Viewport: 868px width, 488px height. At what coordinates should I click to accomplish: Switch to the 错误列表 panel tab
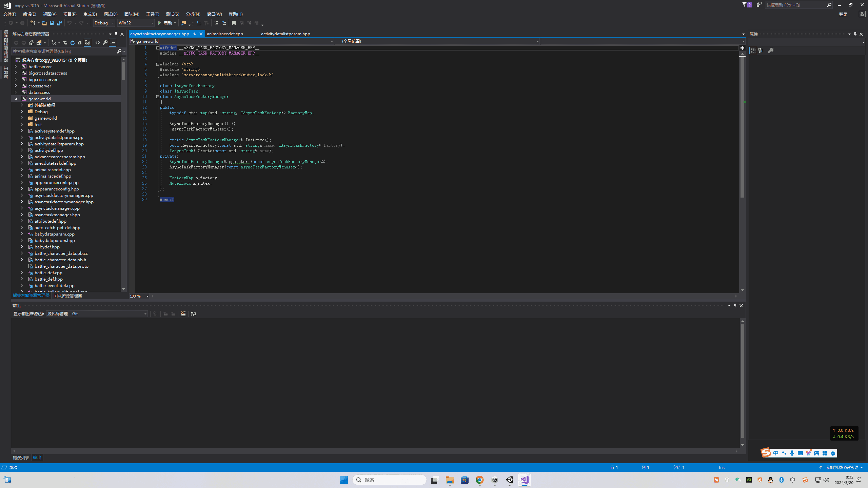click(x=21, y=457)
